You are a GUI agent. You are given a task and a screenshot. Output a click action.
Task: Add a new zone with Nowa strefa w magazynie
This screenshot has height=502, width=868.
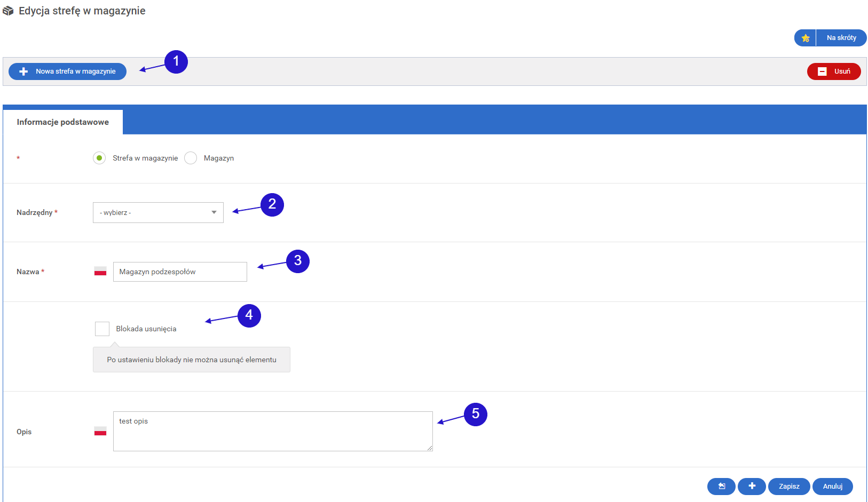pos(67,71)
